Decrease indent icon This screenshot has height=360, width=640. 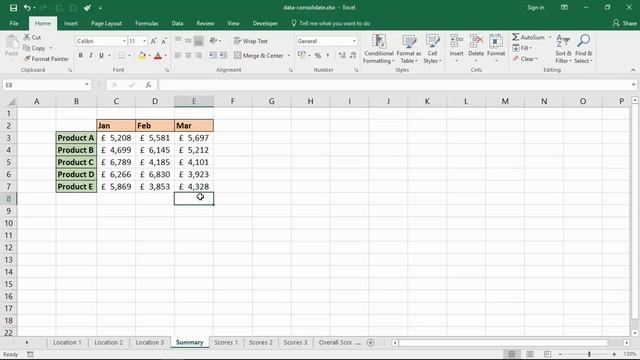tap(213, 56)
